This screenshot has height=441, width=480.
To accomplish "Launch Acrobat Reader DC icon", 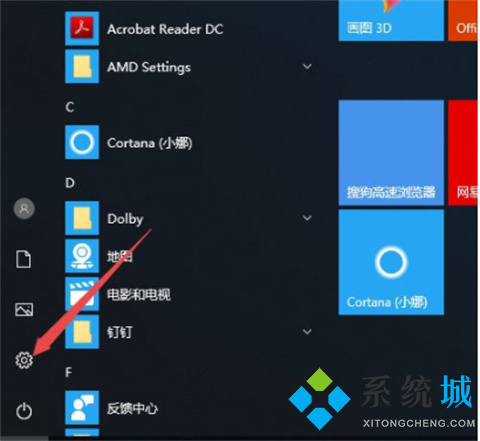I will (x=82, y=28).
